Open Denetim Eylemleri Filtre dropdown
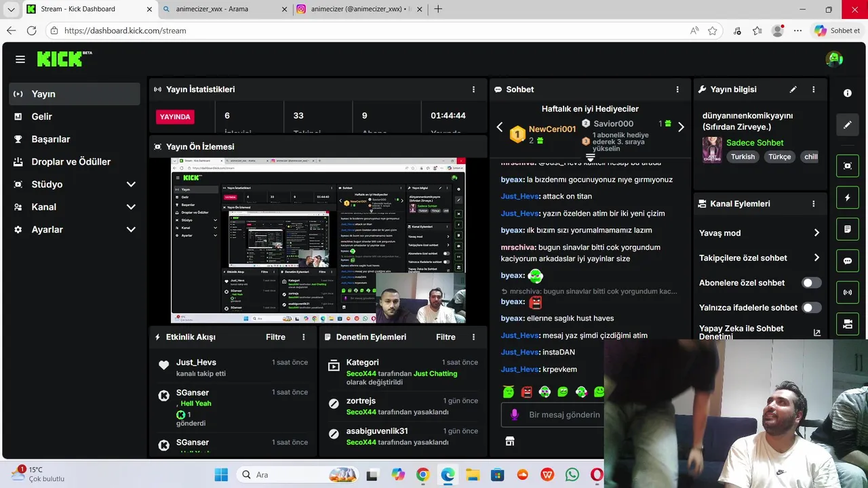 [x=446, y=337]
